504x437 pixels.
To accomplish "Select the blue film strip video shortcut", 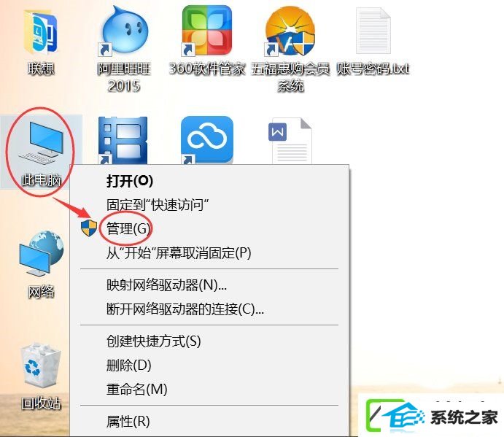I will 123,141.
